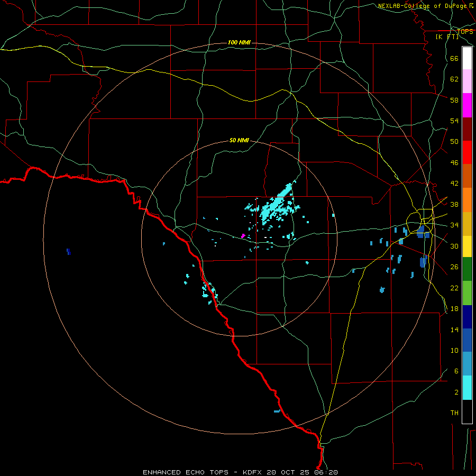The width and height of the screenshot is (476, 476).
Task: Click the legend value "2"
Action: click(x=456, y=392)
